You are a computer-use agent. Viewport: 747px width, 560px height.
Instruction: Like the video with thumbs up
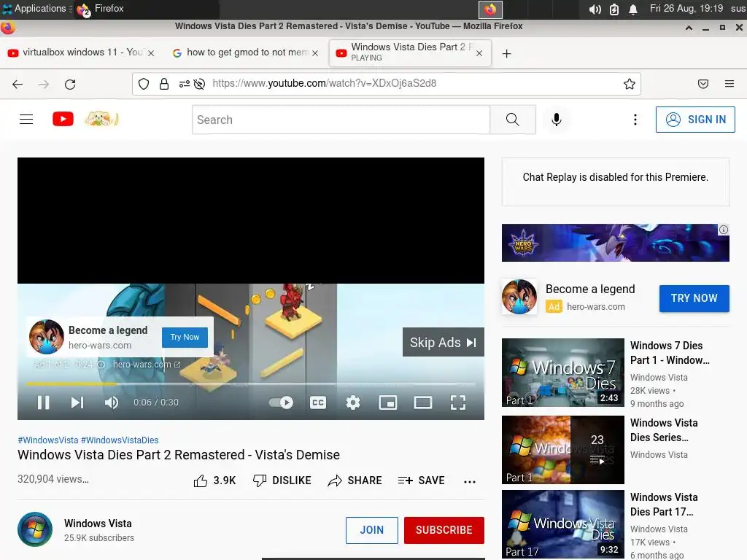click(x=214, y=481)
